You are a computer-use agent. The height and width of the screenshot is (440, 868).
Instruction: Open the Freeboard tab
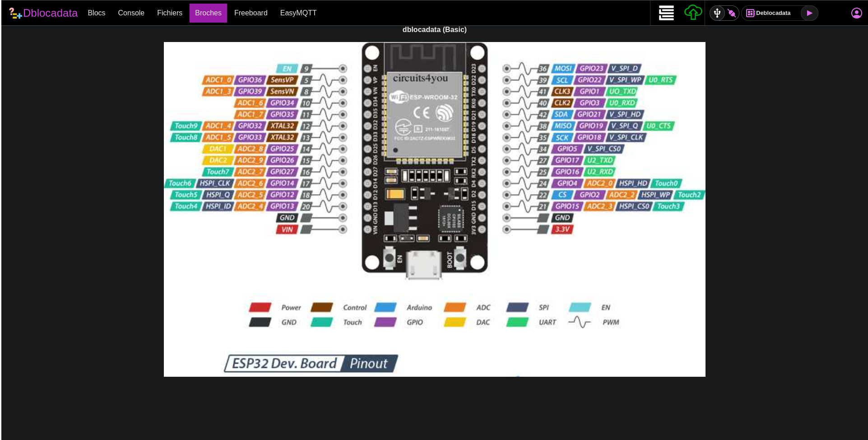click(251, 13)
